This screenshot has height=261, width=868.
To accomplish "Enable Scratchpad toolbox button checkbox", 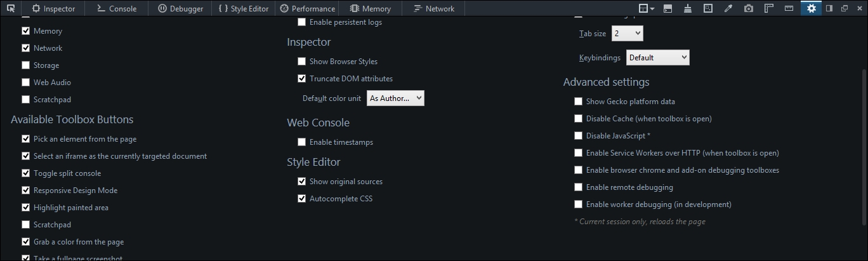I will tap(25, 224).
